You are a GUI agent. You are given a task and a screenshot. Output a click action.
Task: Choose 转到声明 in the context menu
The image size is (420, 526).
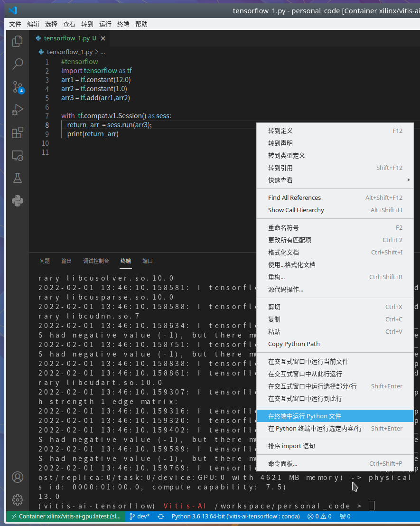point(335,143)
